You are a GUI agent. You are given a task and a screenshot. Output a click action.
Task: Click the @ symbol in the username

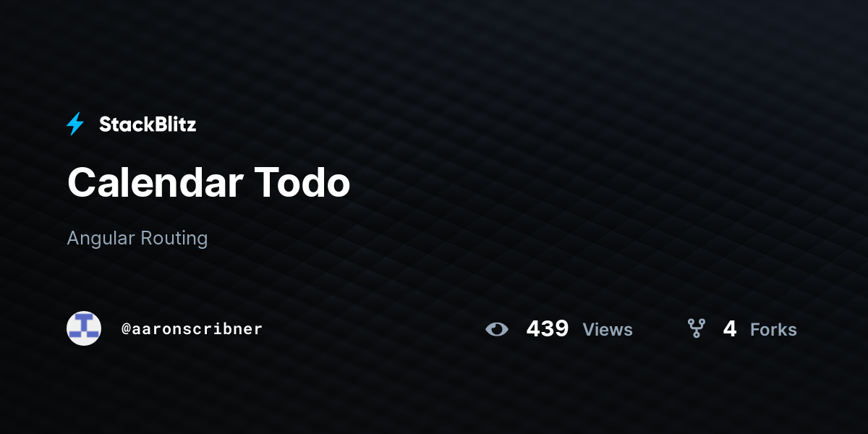point(126,329)
